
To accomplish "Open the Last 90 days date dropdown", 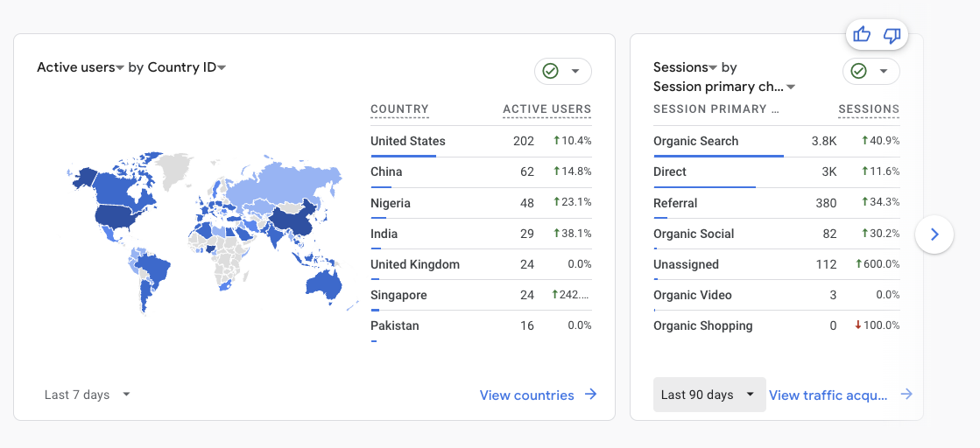I will point(709,395).
